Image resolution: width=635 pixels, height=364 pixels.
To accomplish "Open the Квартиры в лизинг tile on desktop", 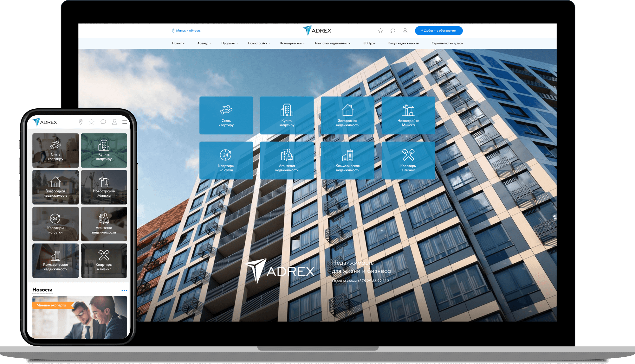I will [408, 160].
